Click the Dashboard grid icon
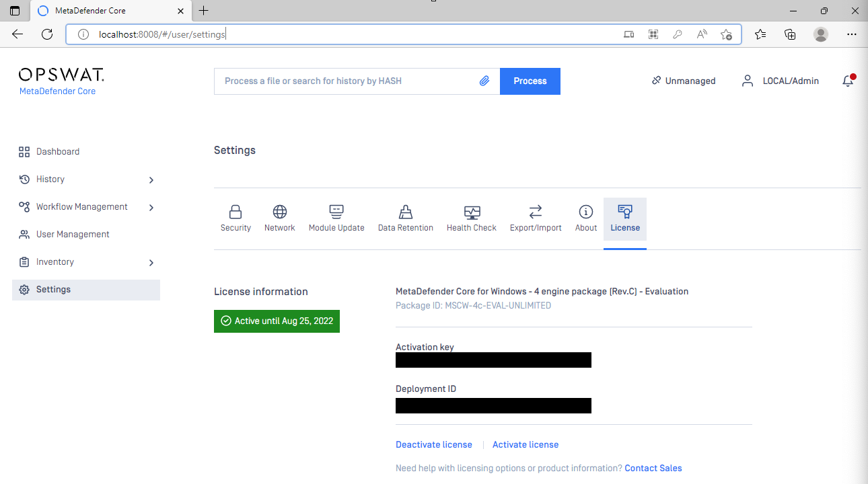Image resolution: width=868 pixels, height=484 pixels. 24,152
